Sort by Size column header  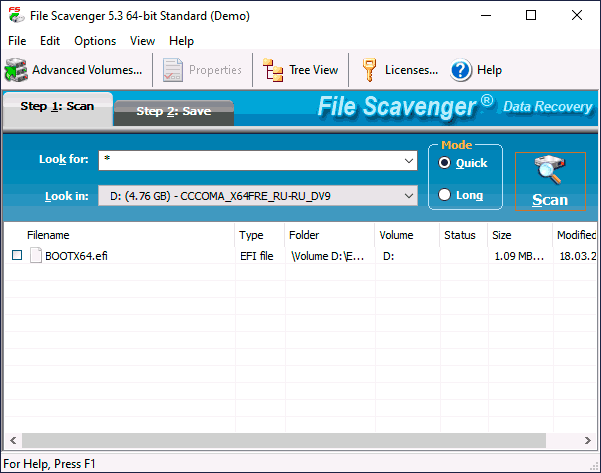[x=520, y=235]
